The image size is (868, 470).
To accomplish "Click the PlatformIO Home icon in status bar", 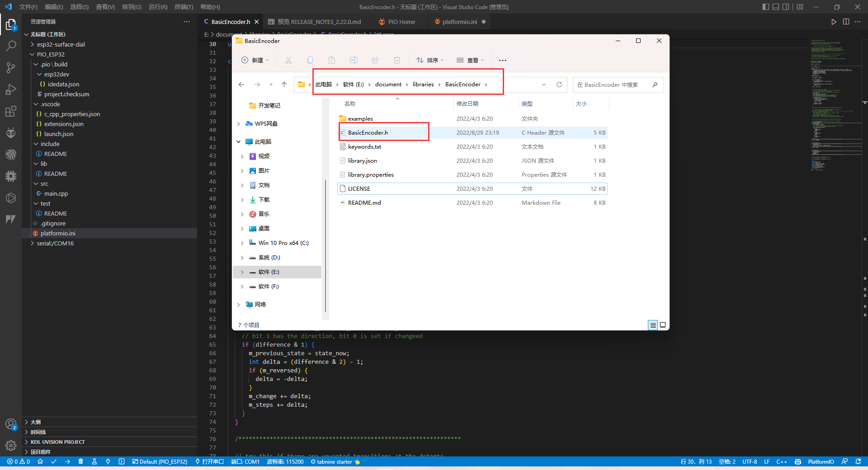I will (40, 462).
